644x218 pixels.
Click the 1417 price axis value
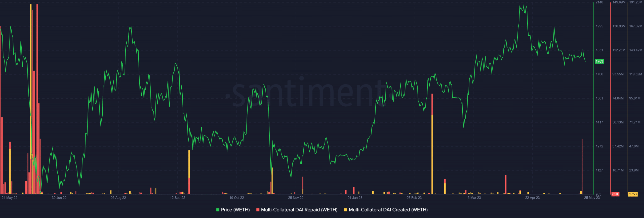click(599, 122)
